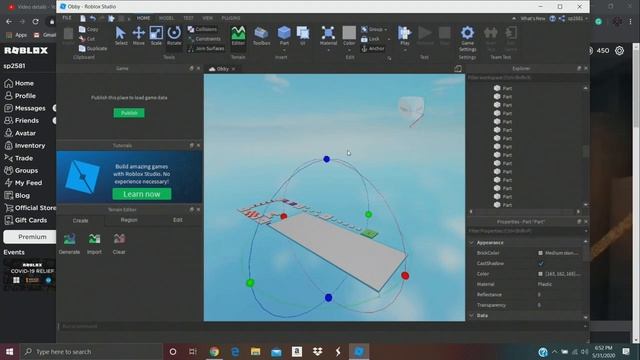Open the Toolbox

[x=261, y=36]
